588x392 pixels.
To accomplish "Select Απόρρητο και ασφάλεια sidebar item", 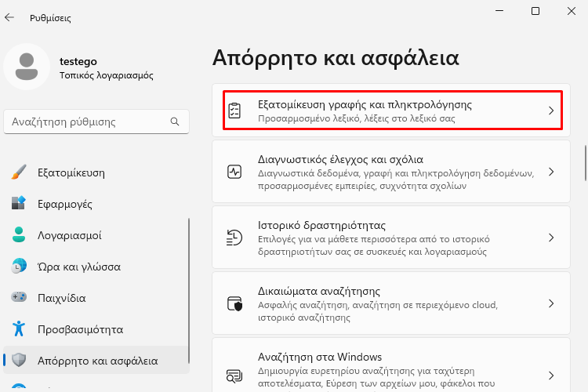I will click(96, 360).
